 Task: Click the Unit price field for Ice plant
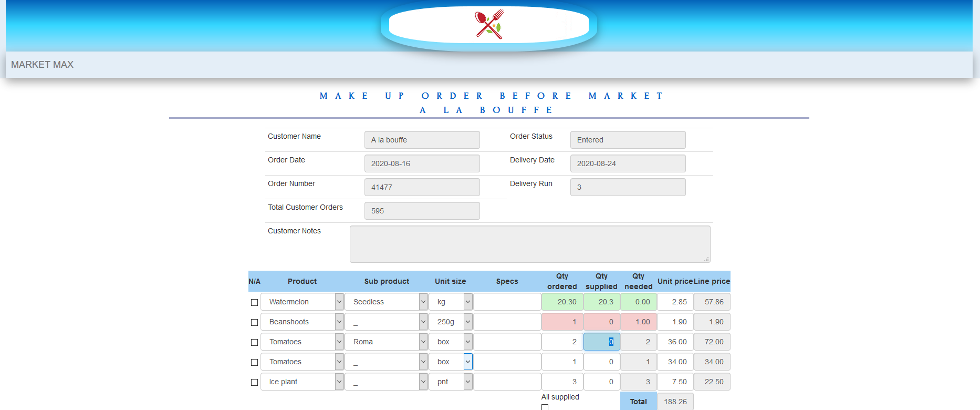coord(675,382)
